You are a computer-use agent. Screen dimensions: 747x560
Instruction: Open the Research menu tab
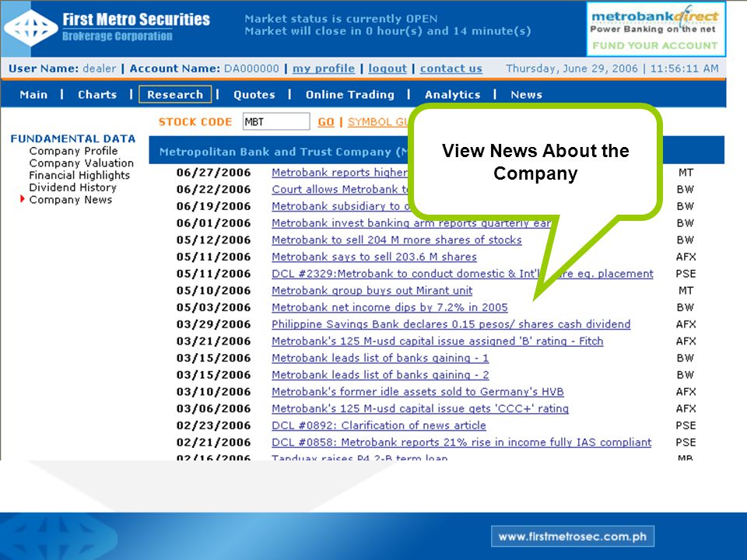(x=175, y=94)
